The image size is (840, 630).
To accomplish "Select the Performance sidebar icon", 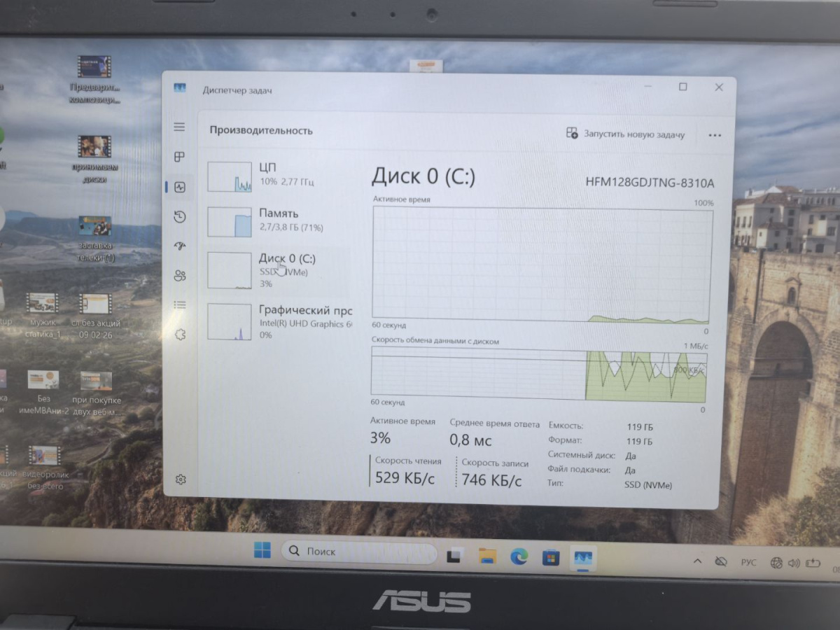I will [180, 186].
